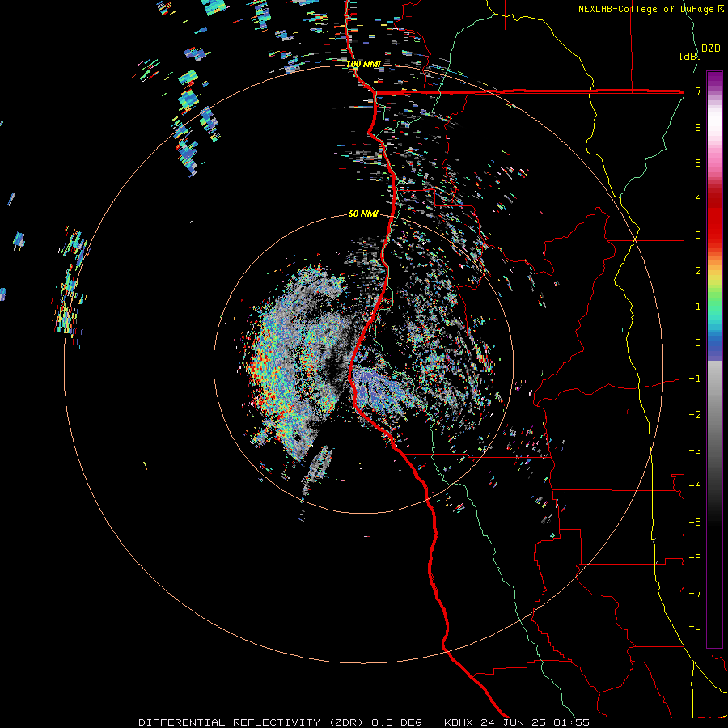Click the 1 value on color scale

tap(698, 307)
